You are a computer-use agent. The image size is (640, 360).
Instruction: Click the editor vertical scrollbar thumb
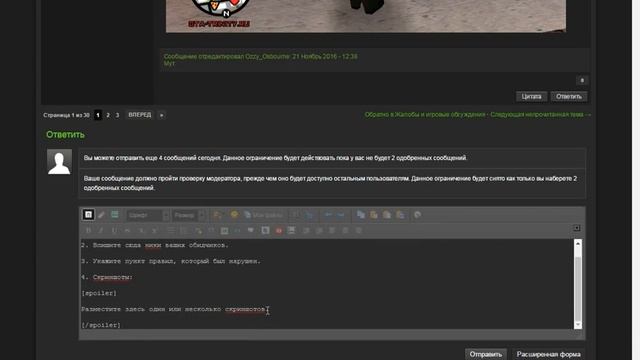click(578, 289)
